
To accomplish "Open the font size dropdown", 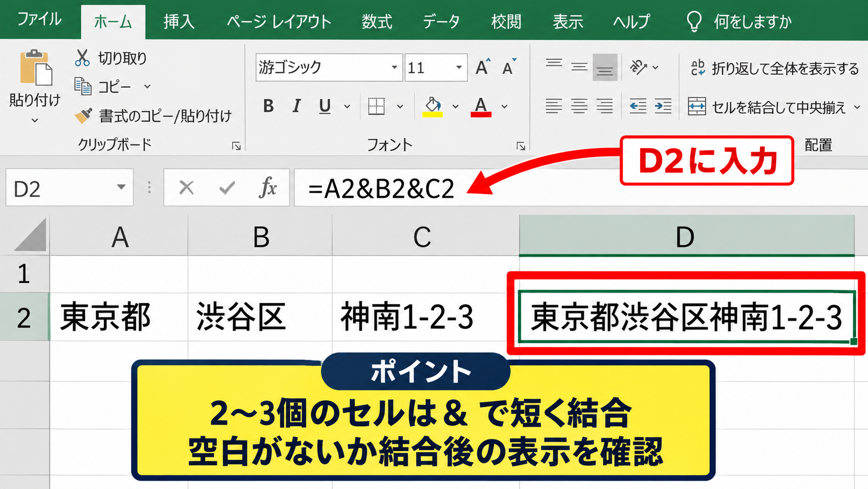I will pyautogui.click(x=459, y=67).
